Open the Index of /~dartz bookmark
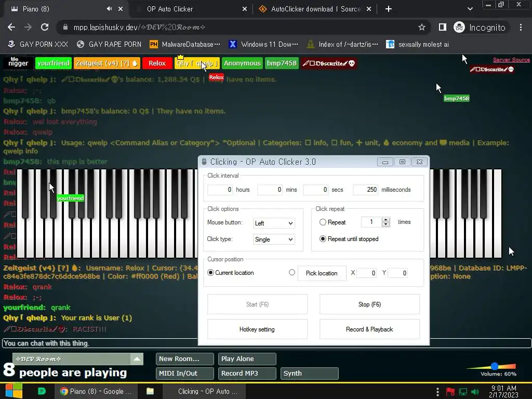Viewport: 532px width, 399px height. pos(342,45)
